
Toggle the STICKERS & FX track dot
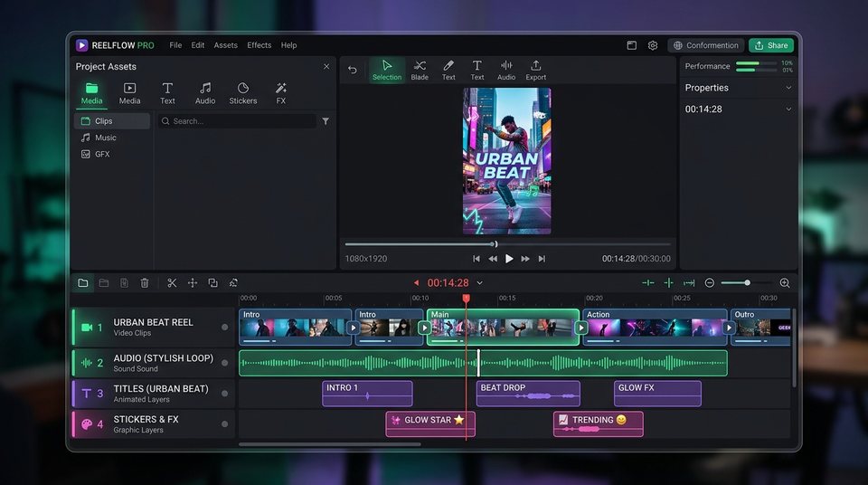pos(225,424)
